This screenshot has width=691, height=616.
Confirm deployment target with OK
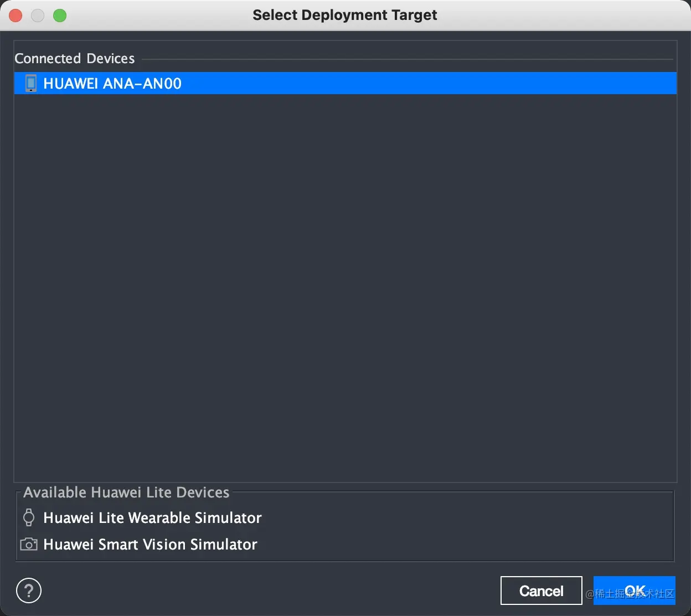[x=635, y=591]
